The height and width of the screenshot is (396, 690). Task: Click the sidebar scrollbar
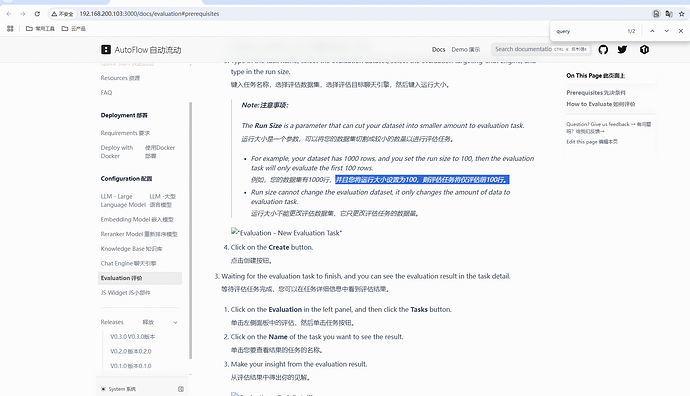(191, 230)
